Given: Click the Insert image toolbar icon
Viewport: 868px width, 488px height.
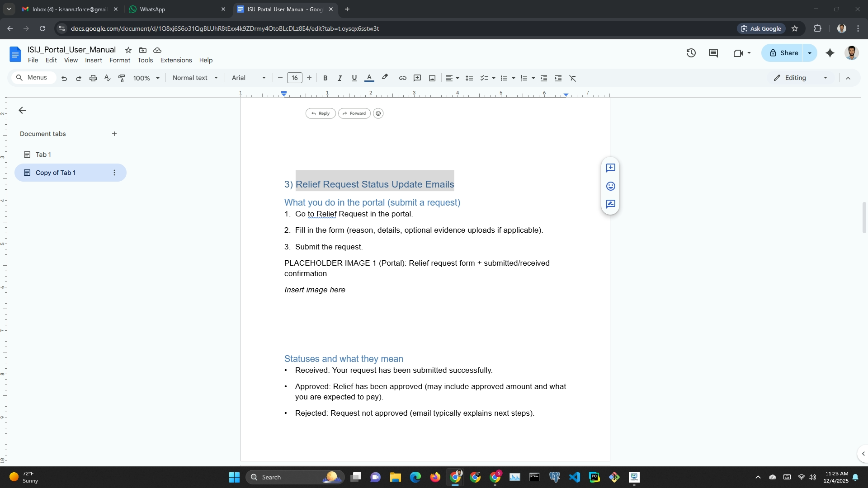Looking at the screenshot, I should (x=432, y=78).
